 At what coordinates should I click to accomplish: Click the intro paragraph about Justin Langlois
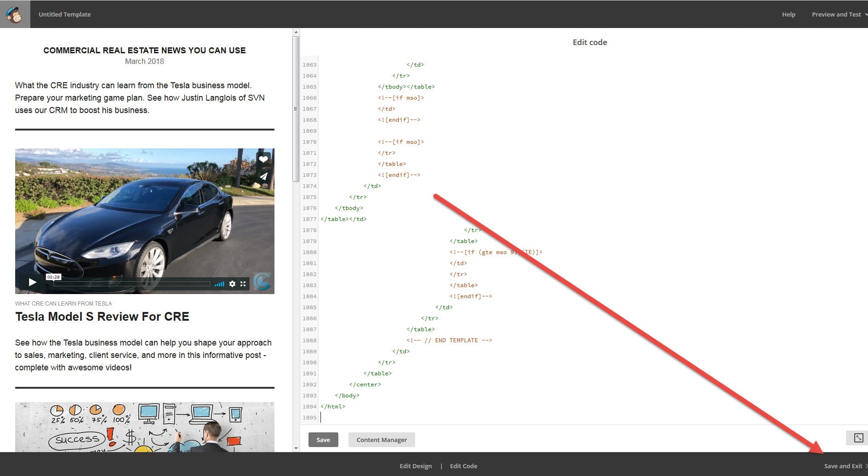click(140, 98)
